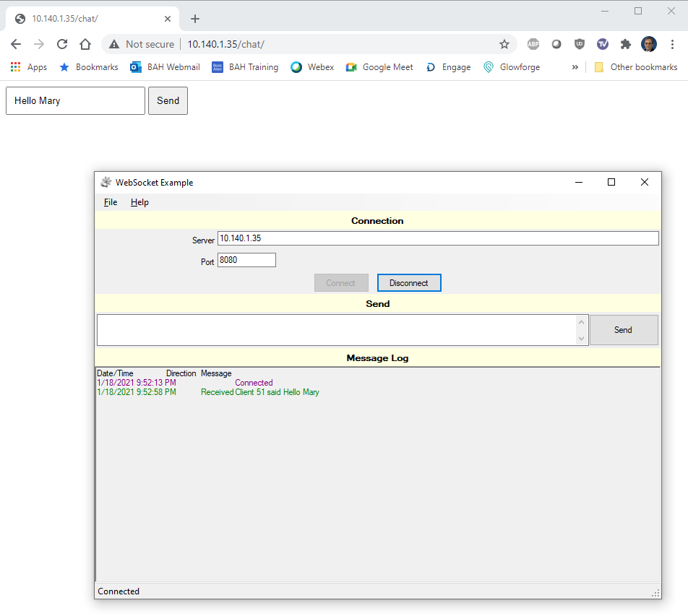Send the 'Hello Mary' message on the webpage

click(168, 100)
